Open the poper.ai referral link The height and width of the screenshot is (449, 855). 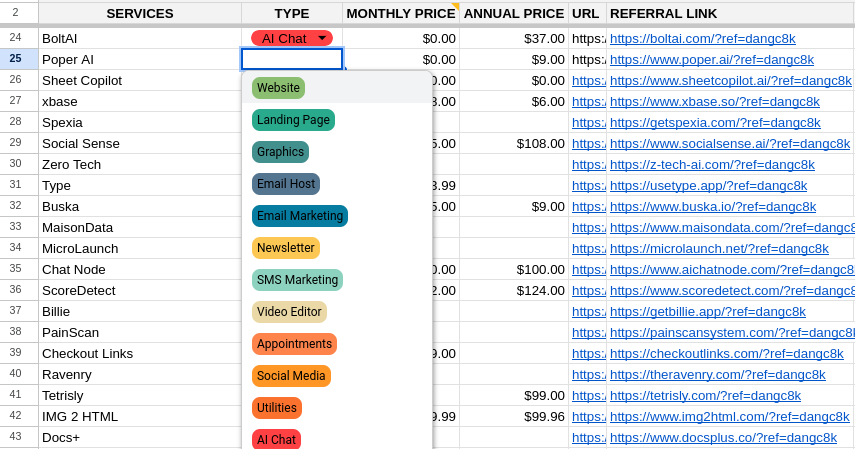[x=712, y=59]
